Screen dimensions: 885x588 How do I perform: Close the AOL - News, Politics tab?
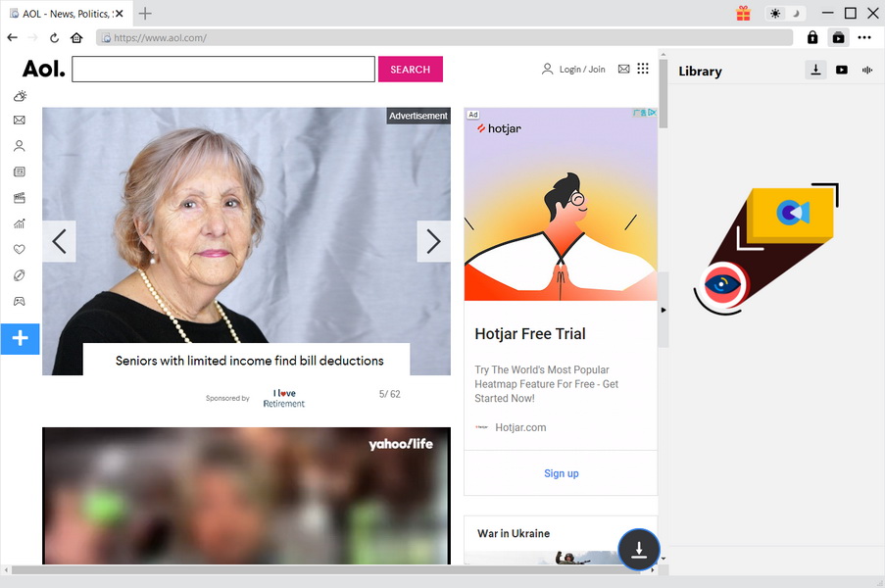tap(120, 14)
